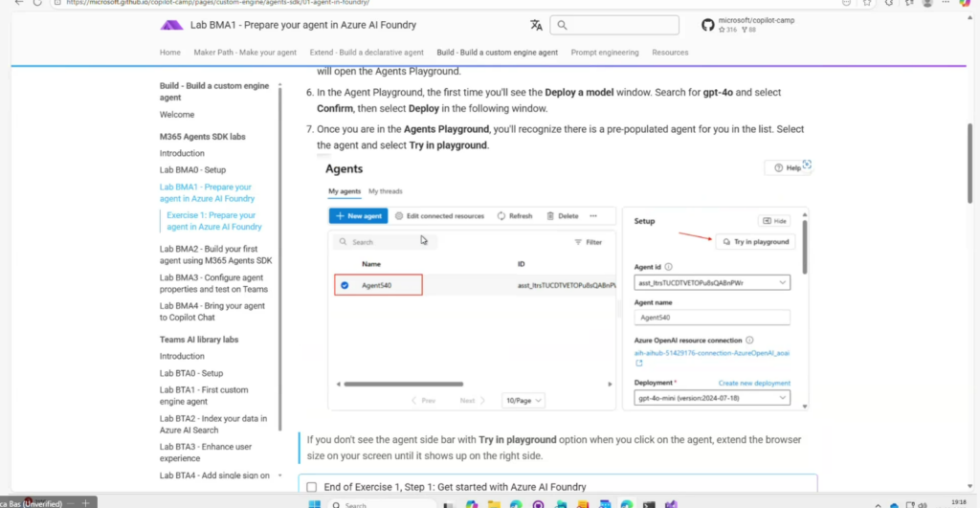Click the info icon next to Agent id
Screen dimensions: 980x508
(x=668, y=267)
